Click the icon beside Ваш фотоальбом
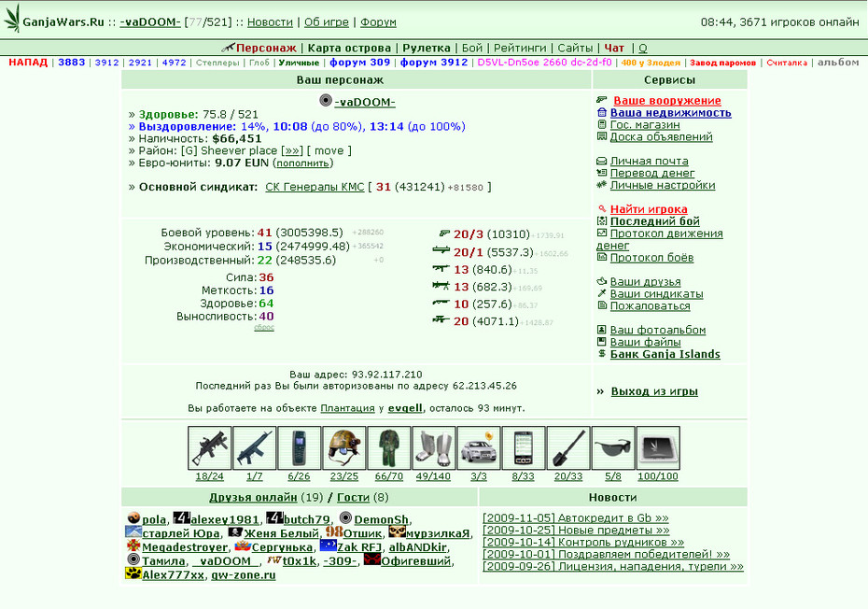 [x=602, y=329]
